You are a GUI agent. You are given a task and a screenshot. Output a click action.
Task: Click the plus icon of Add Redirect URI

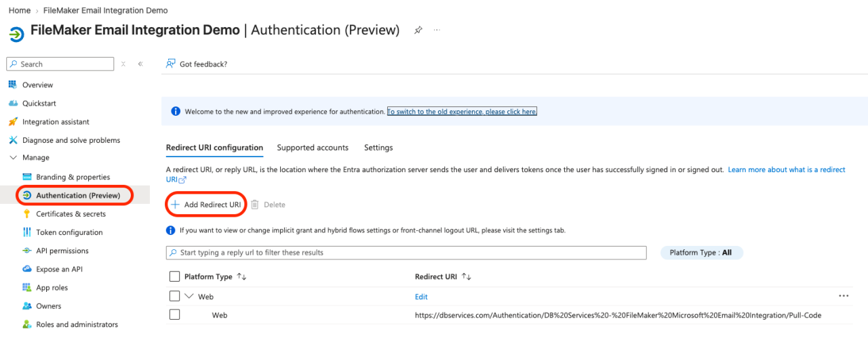click(175, 205)
